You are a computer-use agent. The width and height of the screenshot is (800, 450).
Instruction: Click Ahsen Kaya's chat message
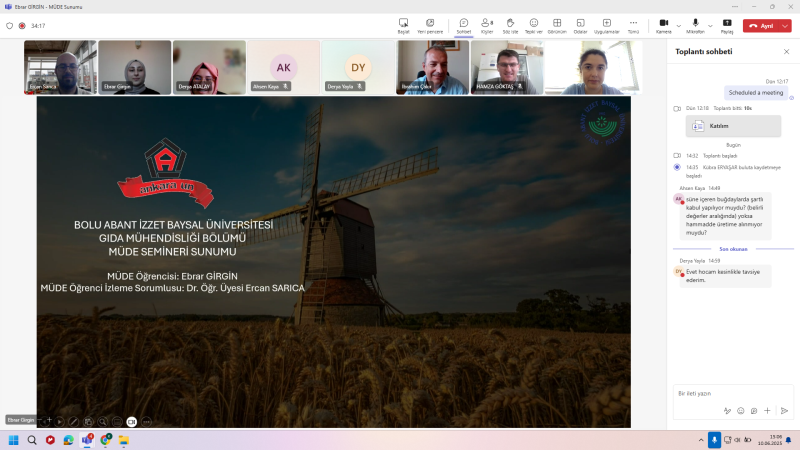click(725, 216)
